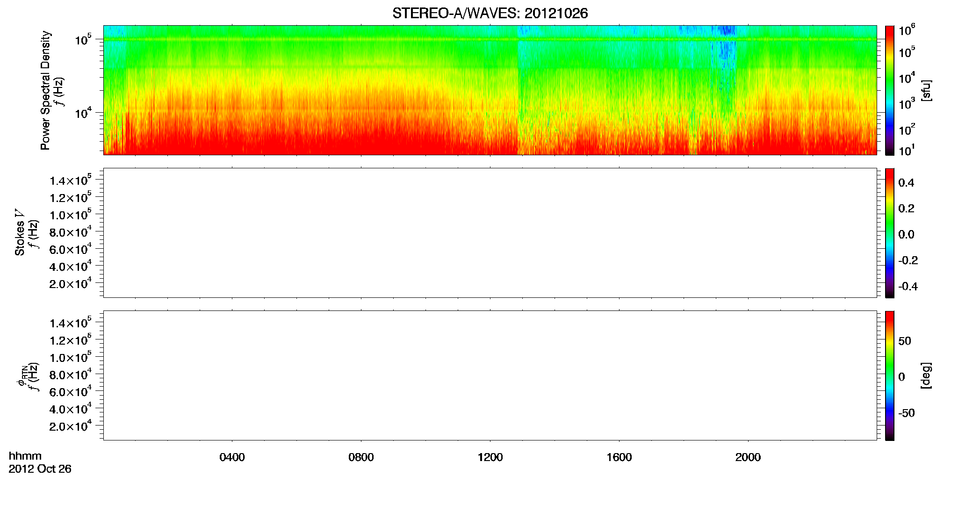This screenshot has height=505, width=980.
Task: Click the -0.4 label on Stokes color bar
Action: click(x=908, y=286)
